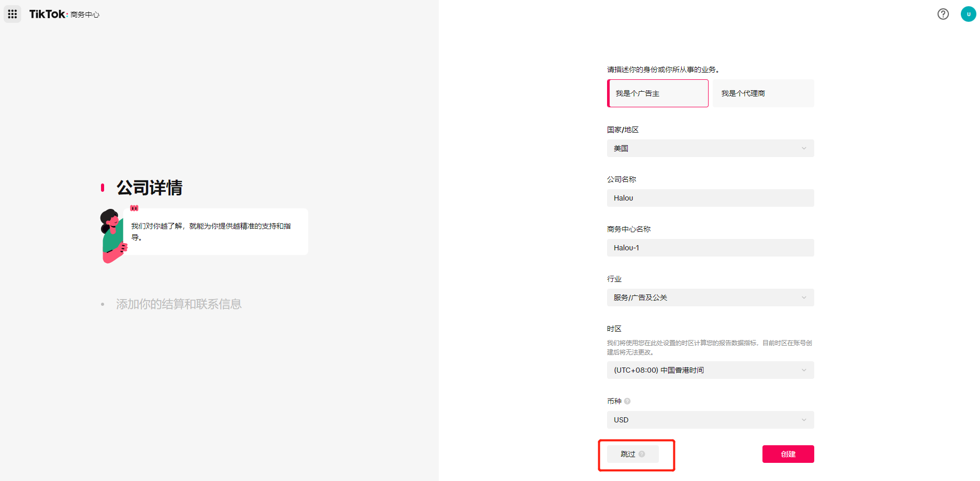Open the user avatar menu
The width and height of the screenshot is (980, 481).
pos(968,14)
